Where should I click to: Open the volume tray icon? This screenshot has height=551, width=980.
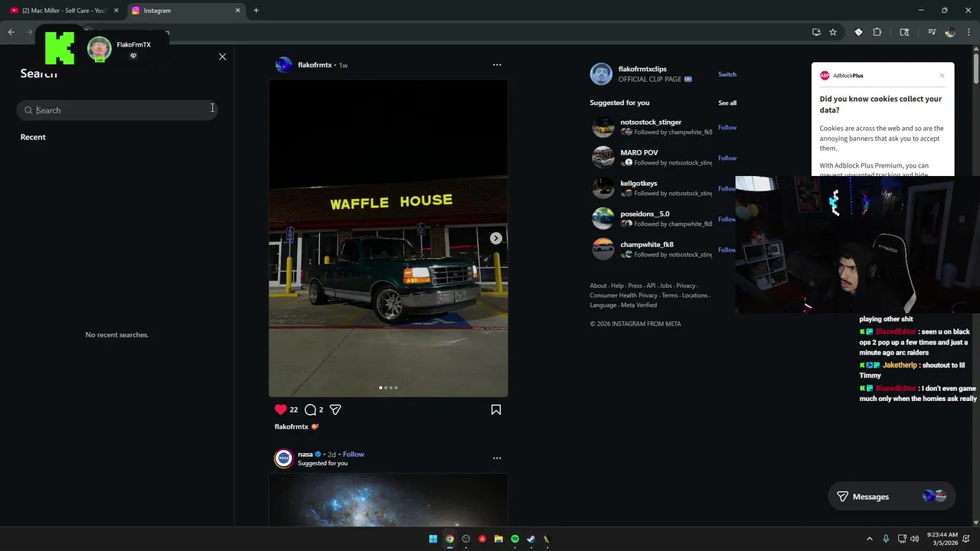tap(914, 539)
